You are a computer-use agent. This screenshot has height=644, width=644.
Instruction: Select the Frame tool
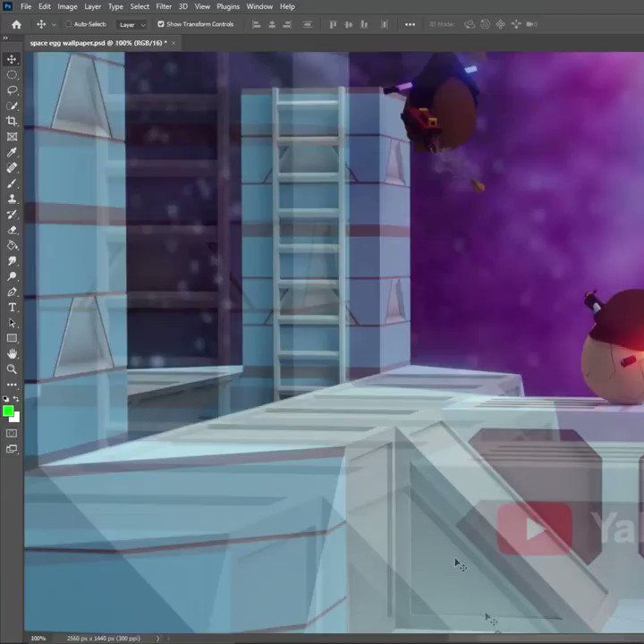click(x=12, y=136)
